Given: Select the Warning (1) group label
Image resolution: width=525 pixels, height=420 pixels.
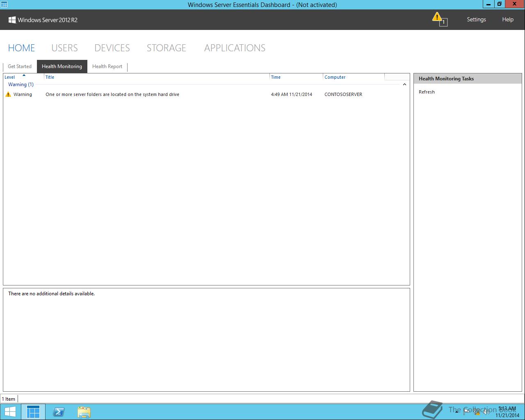Looking at the screenshot, I should click(21, 84).
